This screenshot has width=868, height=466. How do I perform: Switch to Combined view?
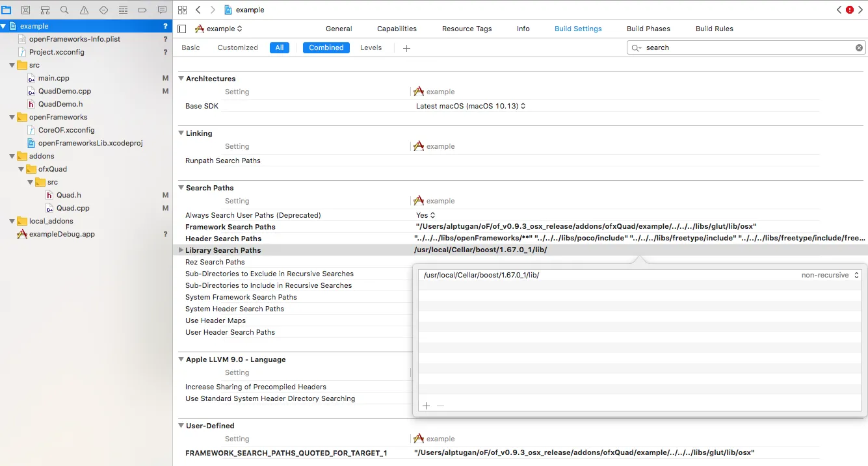pos(326,47)
